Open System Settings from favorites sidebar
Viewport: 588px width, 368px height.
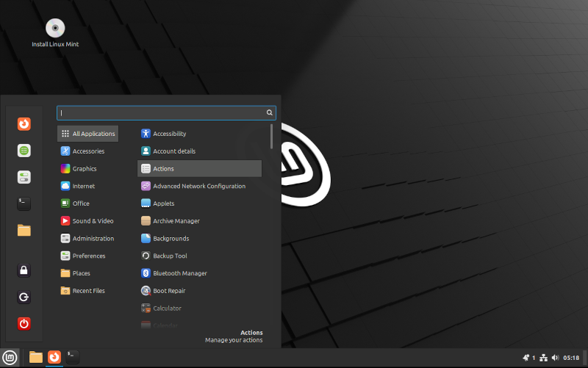pos(24,177)
